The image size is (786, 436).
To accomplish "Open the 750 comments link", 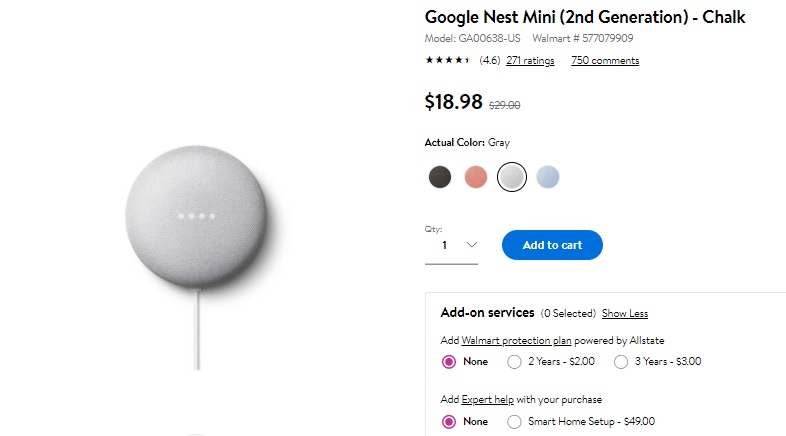I will [605, 61].
